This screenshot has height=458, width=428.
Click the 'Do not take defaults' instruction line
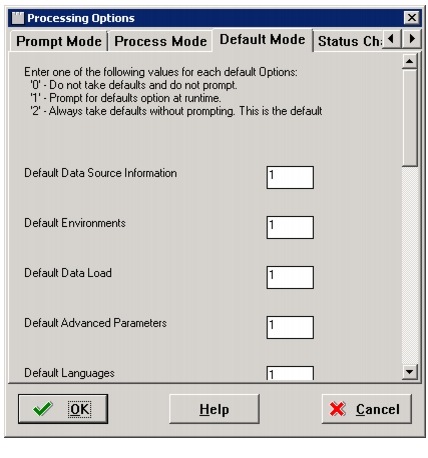tap(134, 85)
